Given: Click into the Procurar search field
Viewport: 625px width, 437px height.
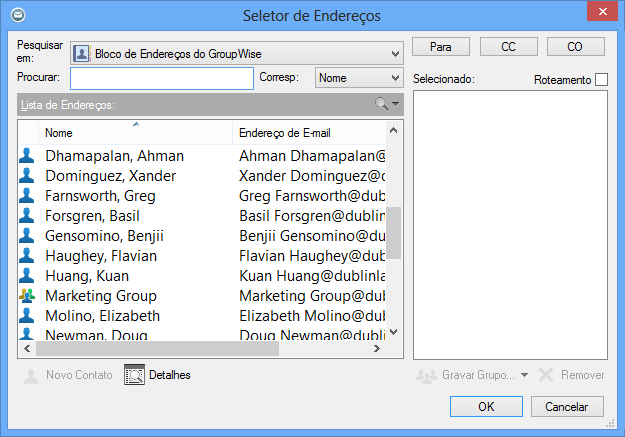Looking at the screenshot, I should [161, 78].
